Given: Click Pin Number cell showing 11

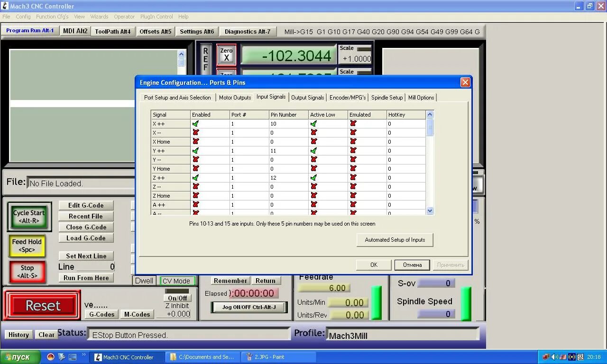Looking at the screenshot, I should coord(288,151).
